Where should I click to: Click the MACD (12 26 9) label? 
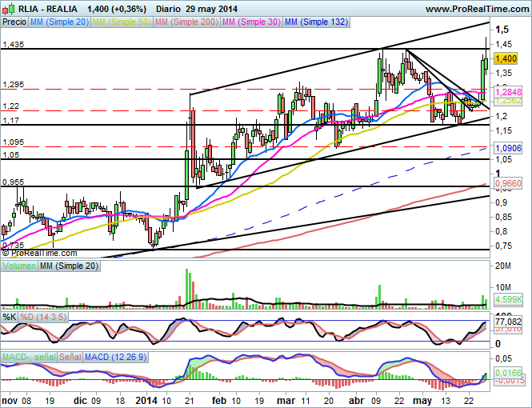(116, 355)
